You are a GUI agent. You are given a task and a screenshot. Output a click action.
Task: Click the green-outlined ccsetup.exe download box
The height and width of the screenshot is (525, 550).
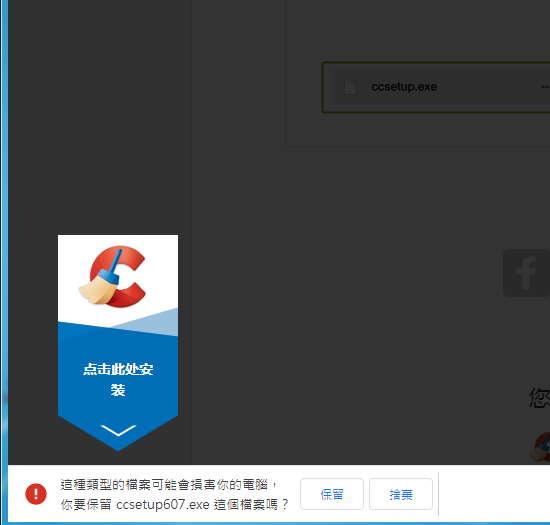436,87
